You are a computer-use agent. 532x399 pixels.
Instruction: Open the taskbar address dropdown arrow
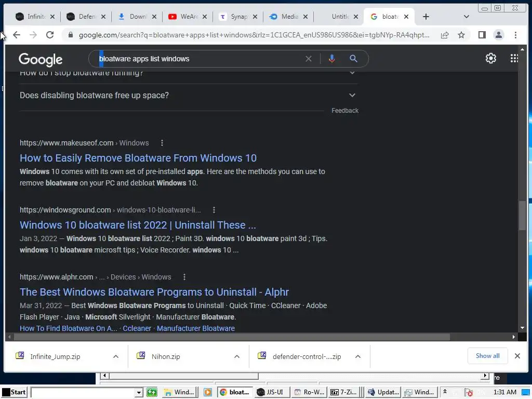point(138,393)
